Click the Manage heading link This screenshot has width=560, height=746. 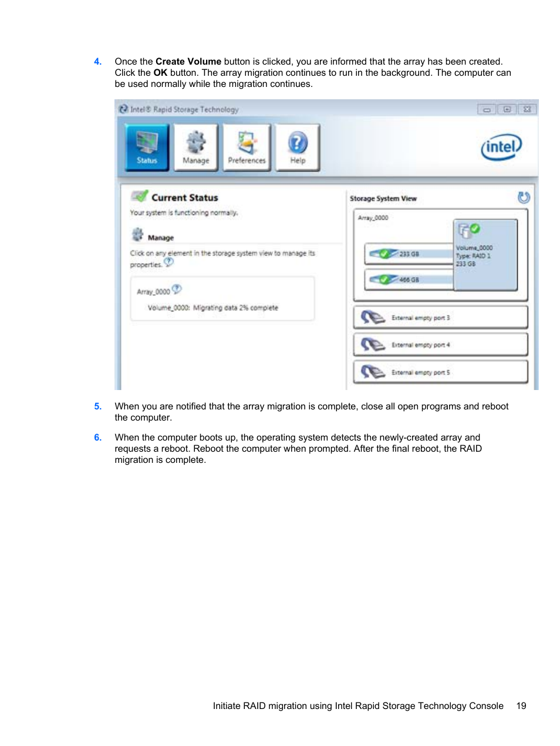tap(161, 238)
